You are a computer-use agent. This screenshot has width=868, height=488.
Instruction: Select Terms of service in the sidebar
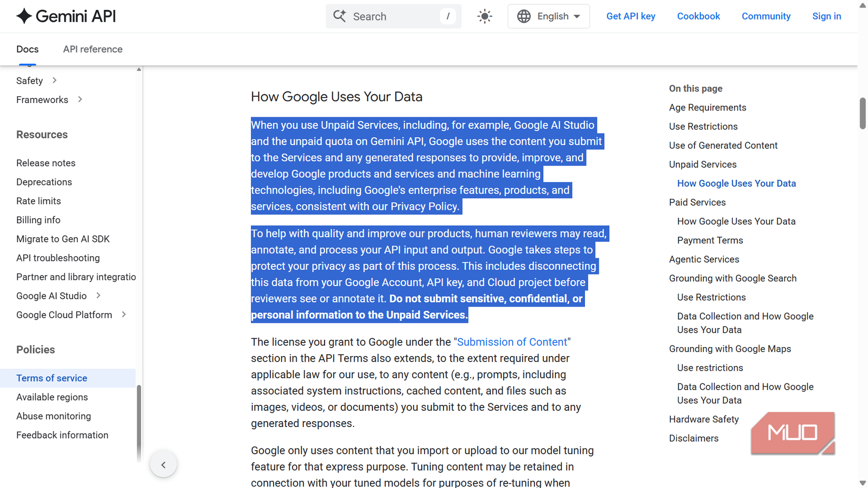coord(52,378)
